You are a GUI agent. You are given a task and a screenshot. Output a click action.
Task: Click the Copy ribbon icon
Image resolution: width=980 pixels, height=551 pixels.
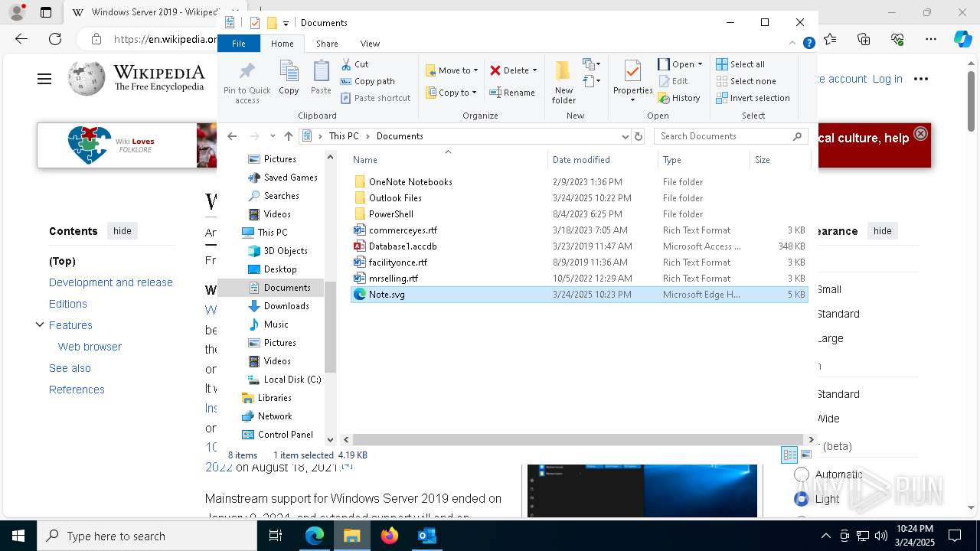point(289,77)
